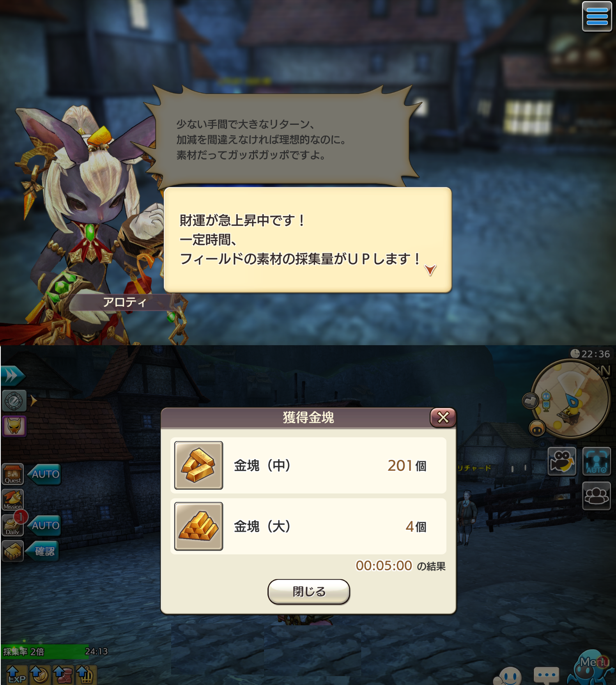Toggle Daily AUTO mode
The image size is (616, 685).
pos(45,525)
